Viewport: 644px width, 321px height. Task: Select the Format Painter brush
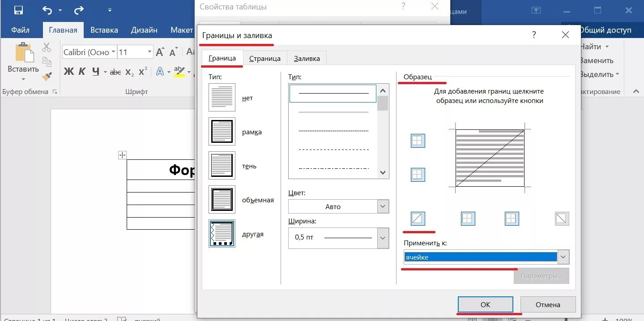click(x=47, y=76)
